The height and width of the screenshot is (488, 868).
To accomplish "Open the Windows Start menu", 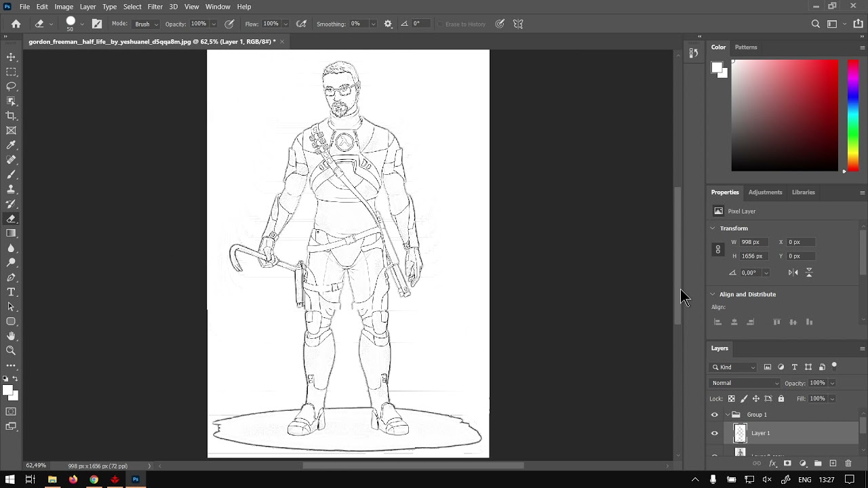I will point(9,480).
